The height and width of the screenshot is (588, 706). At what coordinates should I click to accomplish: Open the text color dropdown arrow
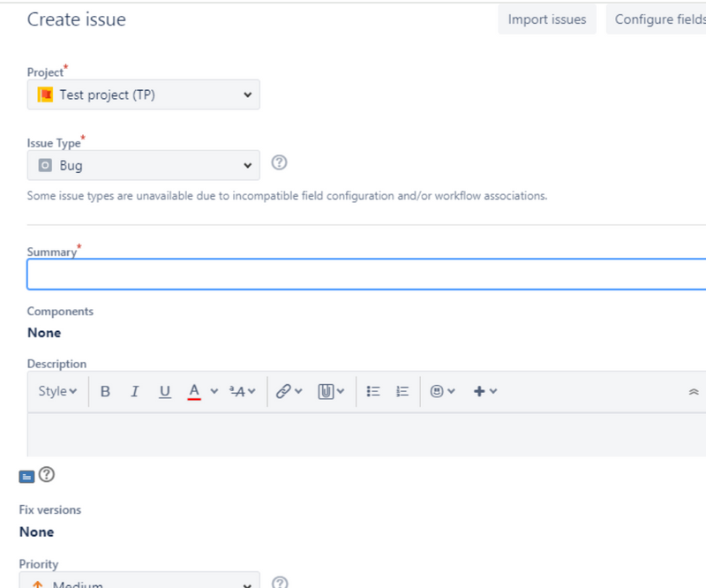(x=214, y=391)
